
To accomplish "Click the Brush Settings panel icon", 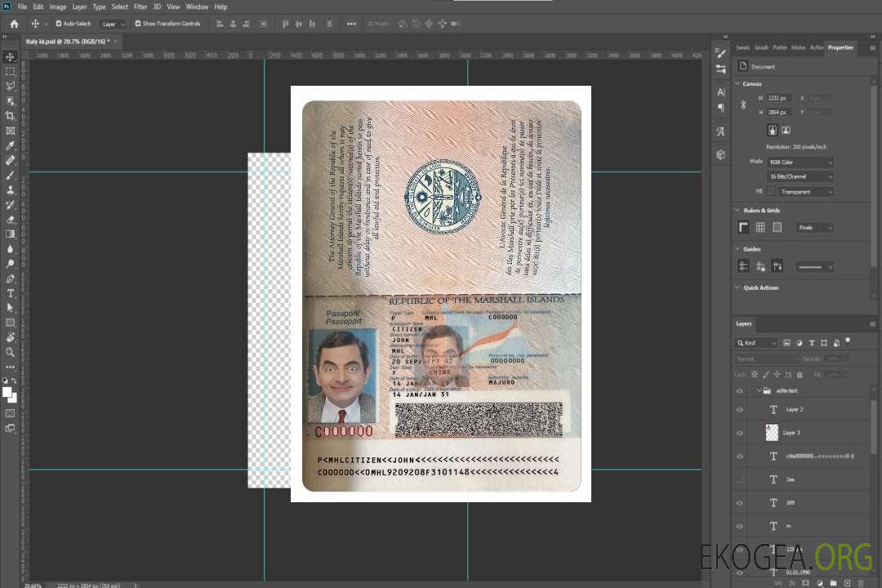I will click(721, 53).
